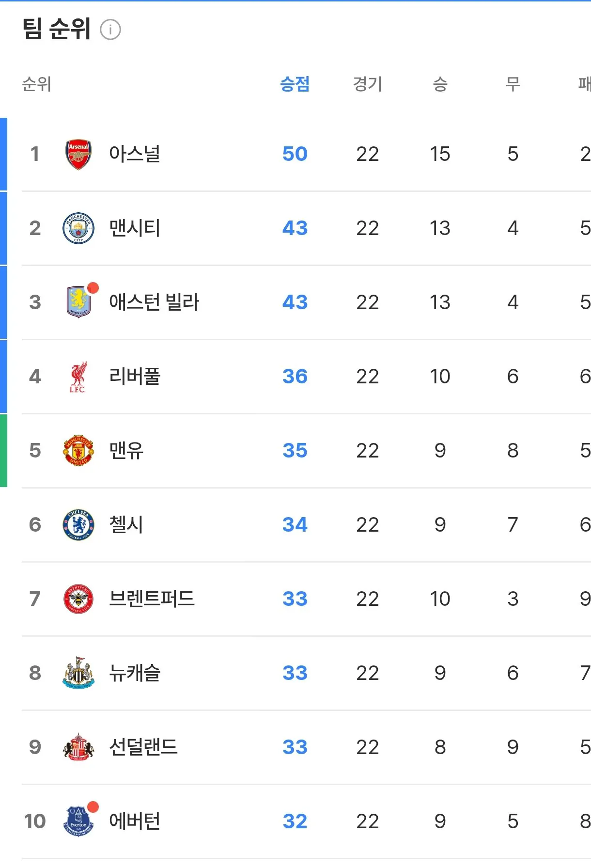The height and width of the screenshot is (868, 591).
Task: Select the 무 draws column header
Action: [513, 84]
